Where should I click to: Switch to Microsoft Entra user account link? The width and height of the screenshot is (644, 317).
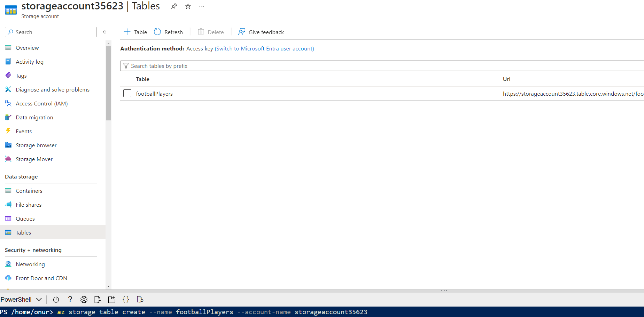pos(264,49)
